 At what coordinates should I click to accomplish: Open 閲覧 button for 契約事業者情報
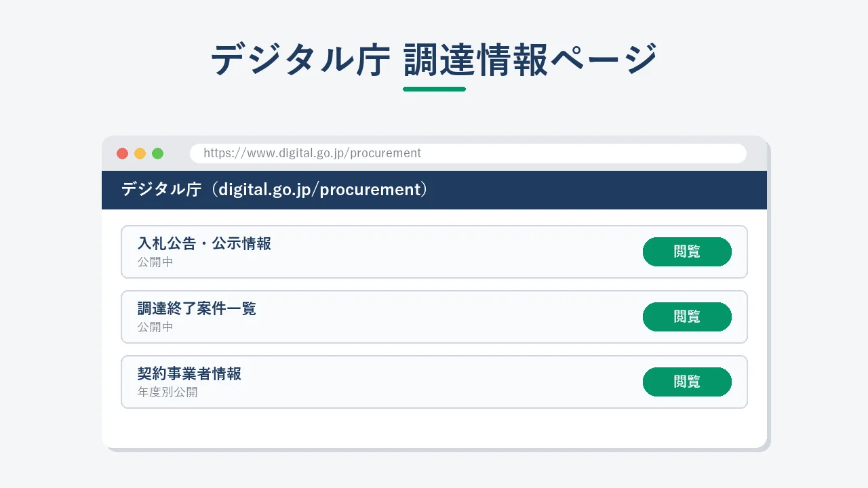(x=687, y=382)
